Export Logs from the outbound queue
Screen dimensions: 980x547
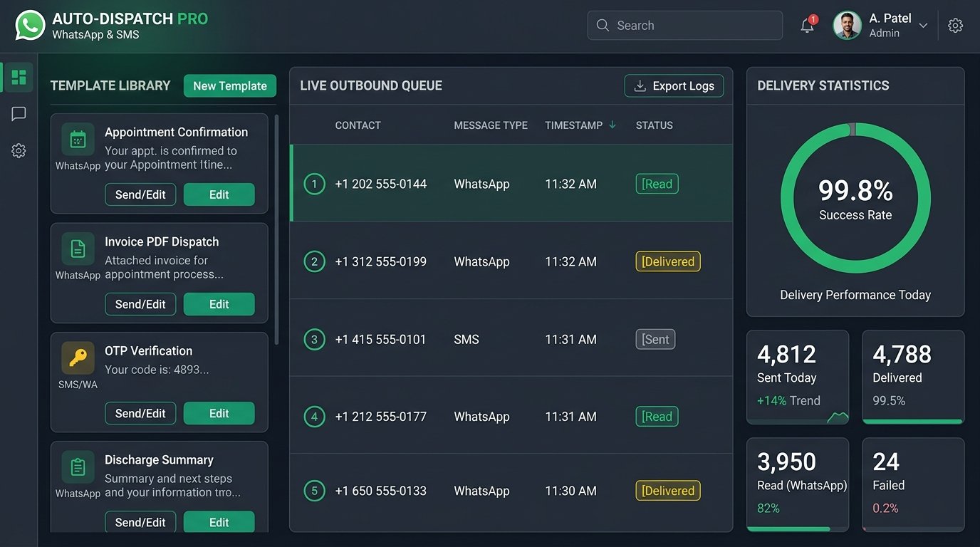pyautogui.click(x=674, y=85)
